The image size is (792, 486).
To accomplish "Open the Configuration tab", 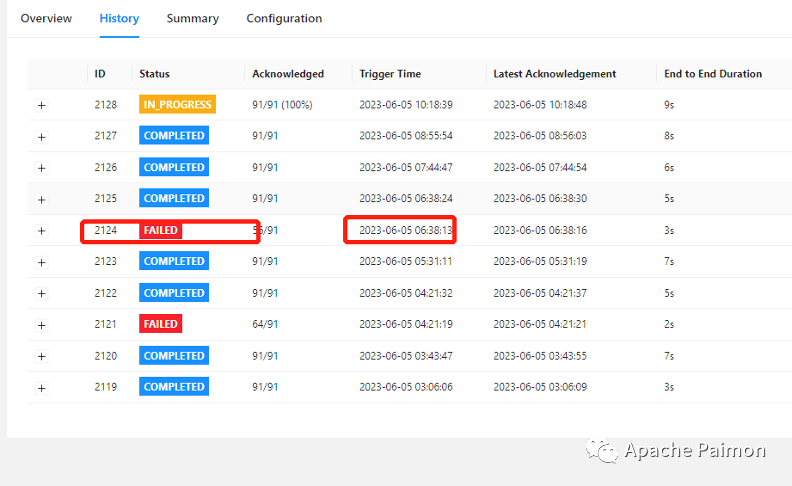I will pyautogui.click(x=284, y=19).
